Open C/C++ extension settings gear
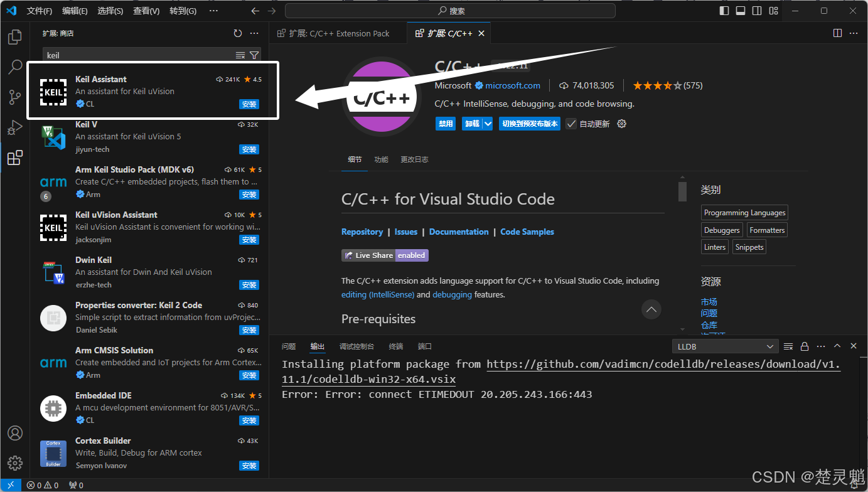The image size is (868, 492). tap(622, 124)
